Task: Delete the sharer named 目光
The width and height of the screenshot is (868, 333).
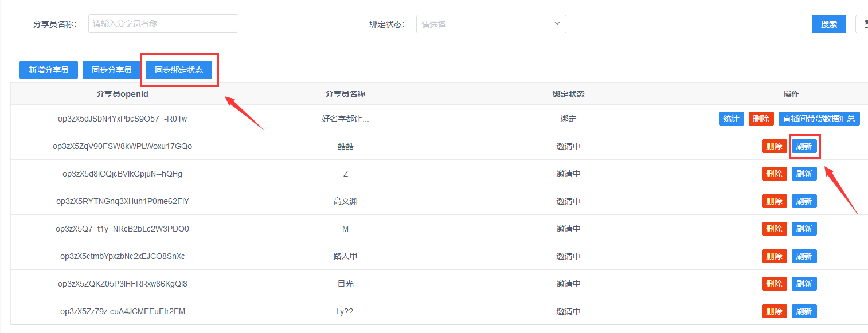Action: (774, 284)
